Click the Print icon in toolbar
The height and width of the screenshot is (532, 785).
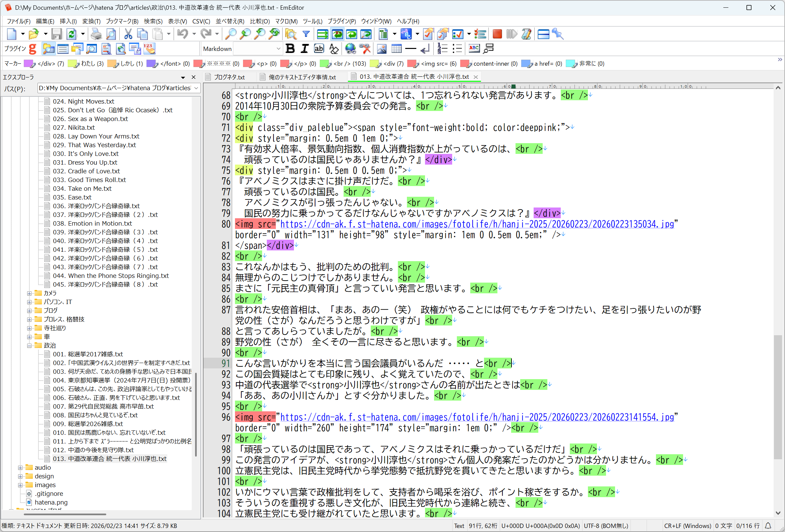[96, 34]
